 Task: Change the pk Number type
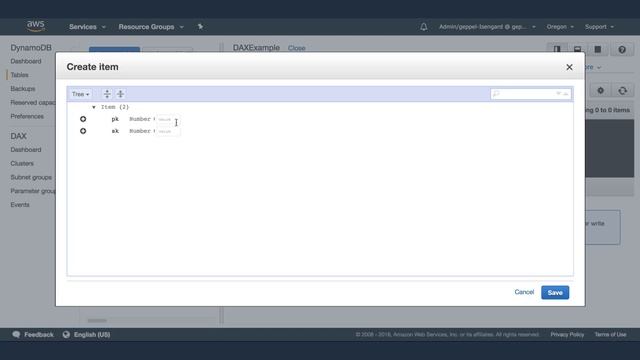point(140,119)
